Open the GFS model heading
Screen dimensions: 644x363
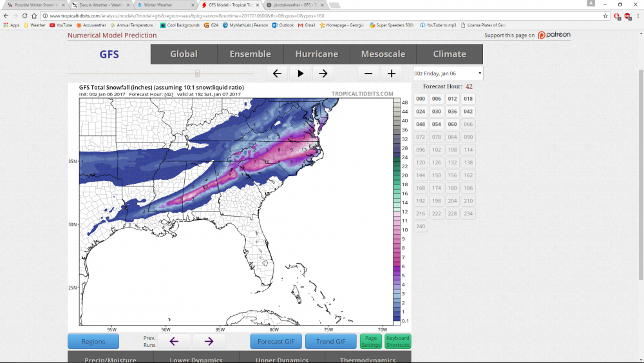coord(109,54)
